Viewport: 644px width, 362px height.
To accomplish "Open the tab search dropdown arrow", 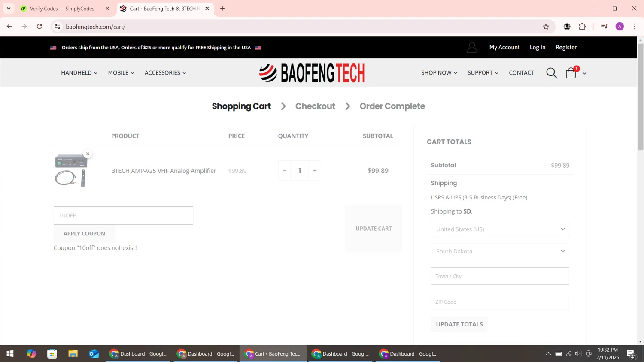I will 9,9.
